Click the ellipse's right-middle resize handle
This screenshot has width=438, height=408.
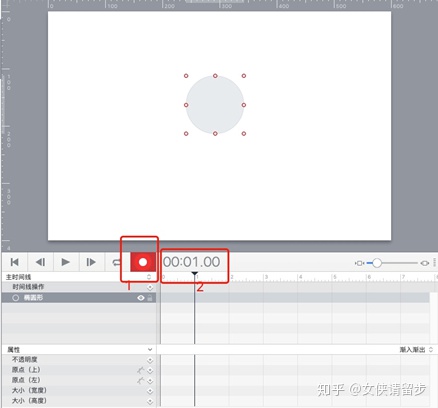[244, 105]
